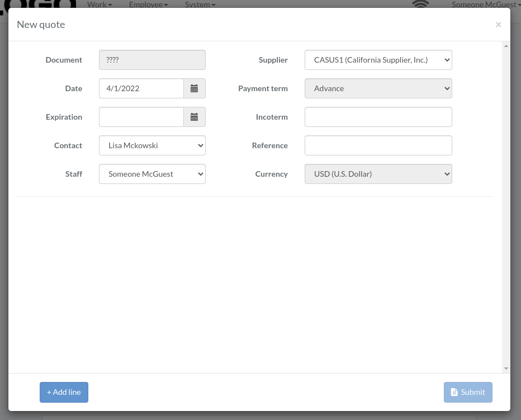Click the Contact label

click(68, 145)
